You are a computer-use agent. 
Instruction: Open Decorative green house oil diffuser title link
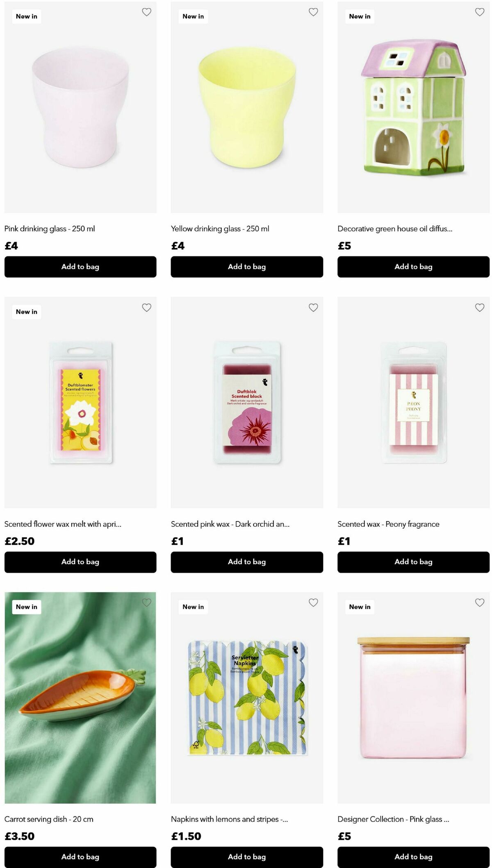pyautogui.click(x=395, y=229)
